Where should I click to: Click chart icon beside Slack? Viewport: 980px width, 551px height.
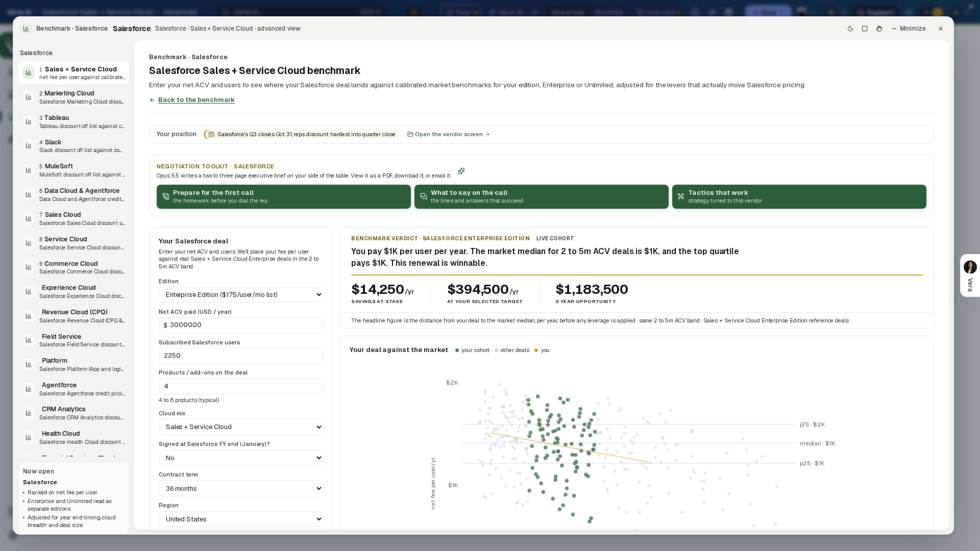29,146
